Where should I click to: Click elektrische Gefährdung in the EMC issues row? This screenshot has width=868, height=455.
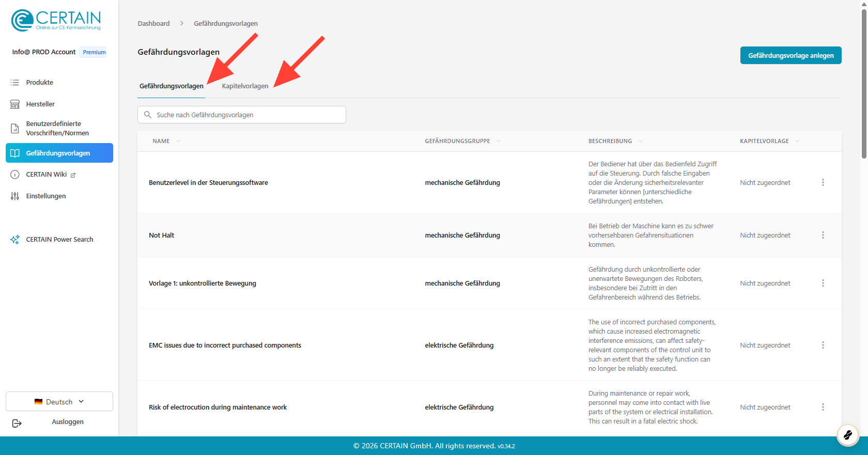[x=459, y=346]
